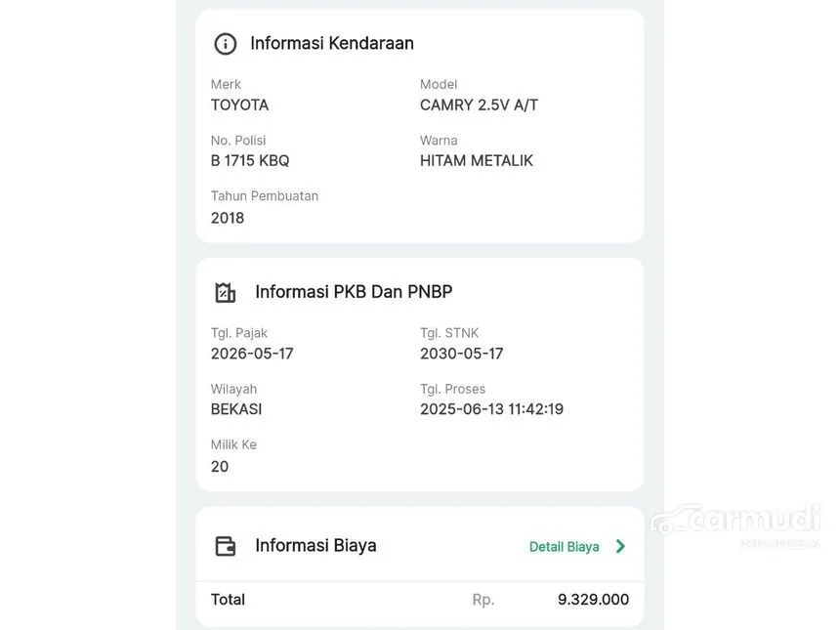This screenshot has width=840, height=630.
Task: Open the Detail Biaya link
Action: click(x=564, y=547)
